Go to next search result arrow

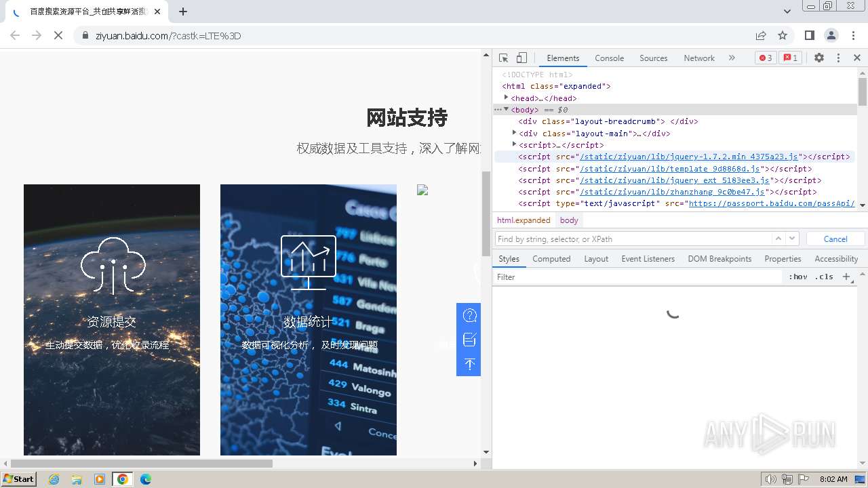point(793,239)
